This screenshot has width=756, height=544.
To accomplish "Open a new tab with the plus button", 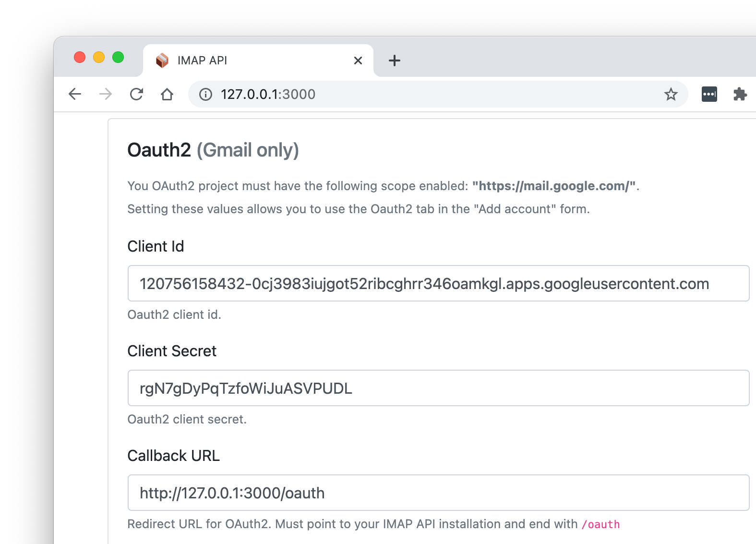I will [394, 60].
